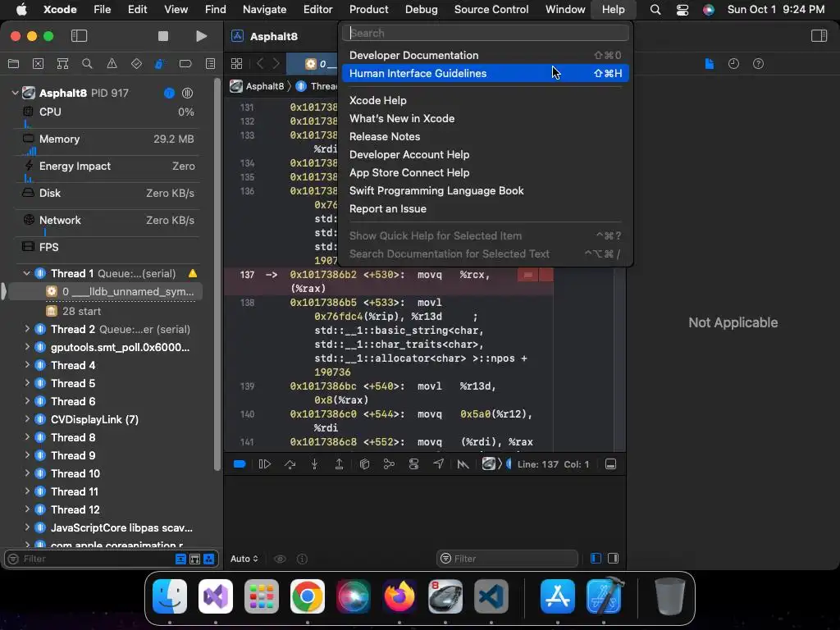This screenshot has width=840, height=630.
Task: Open the Project navigator folder icon
Action: coord(13,64)
